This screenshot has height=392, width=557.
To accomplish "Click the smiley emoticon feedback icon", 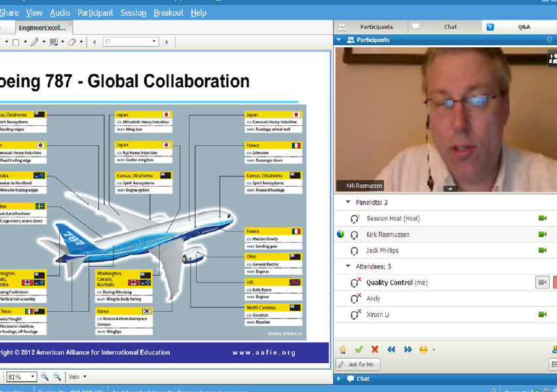I will 423,349.
